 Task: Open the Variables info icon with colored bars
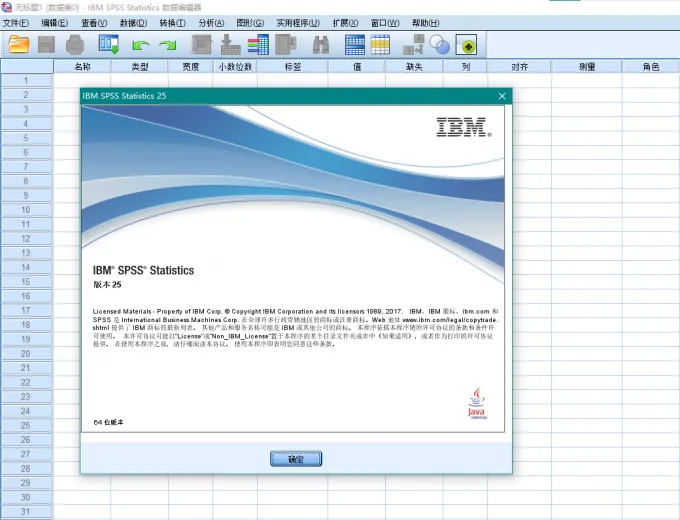[x=258, y=44]
